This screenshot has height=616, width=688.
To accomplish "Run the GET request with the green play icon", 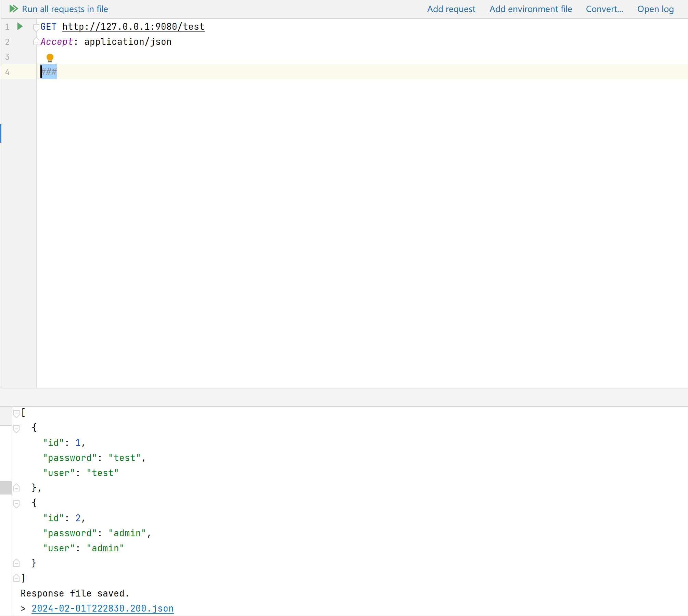I will click(x=20, y=26).
